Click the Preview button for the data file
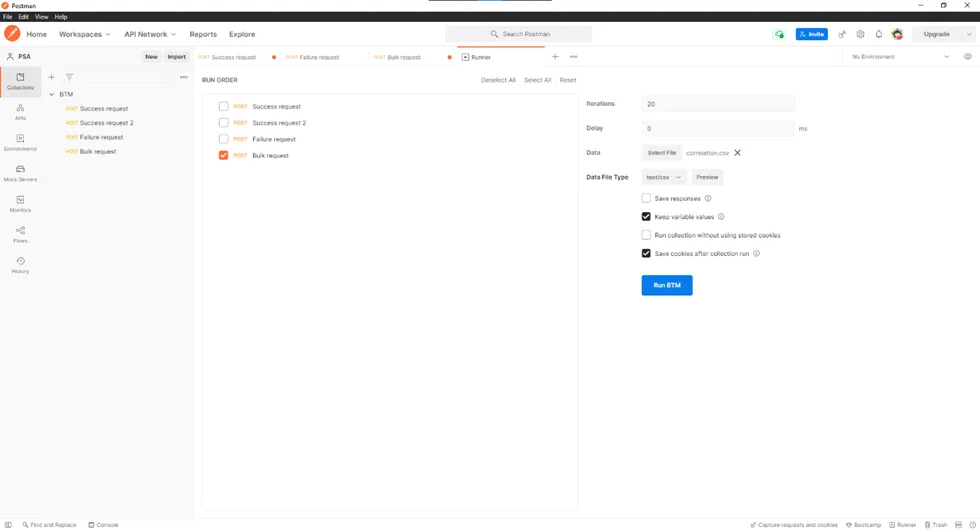 (x=707, y=177)
